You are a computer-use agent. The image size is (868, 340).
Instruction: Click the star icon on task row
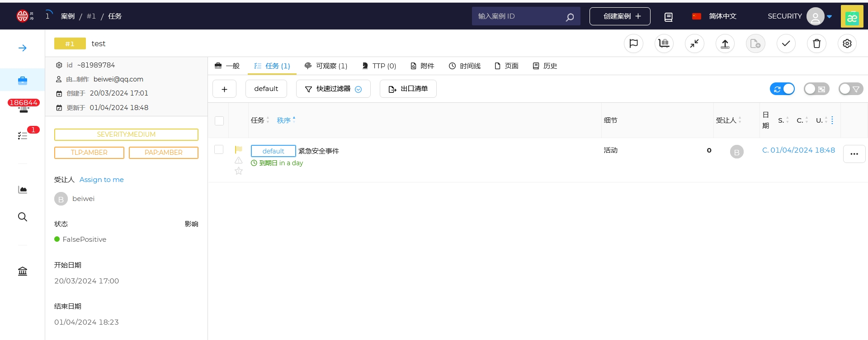239,171
